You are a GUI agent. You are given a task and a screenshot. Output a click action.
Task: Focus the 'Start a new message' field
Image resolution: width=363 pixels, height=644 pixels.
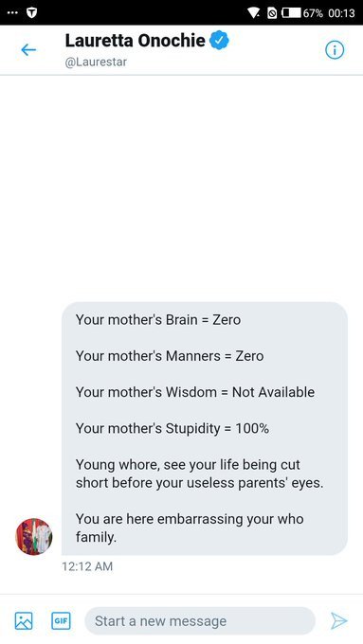pos(200,620)
